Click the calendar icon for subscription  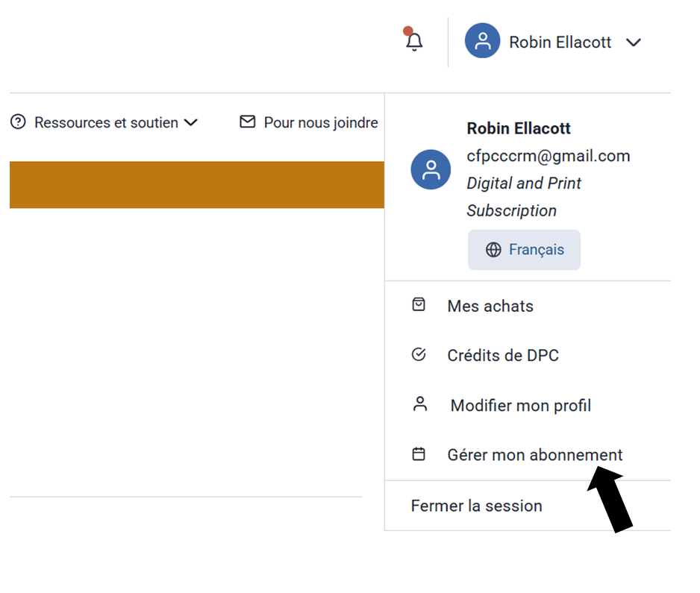[x=419, y=454]
